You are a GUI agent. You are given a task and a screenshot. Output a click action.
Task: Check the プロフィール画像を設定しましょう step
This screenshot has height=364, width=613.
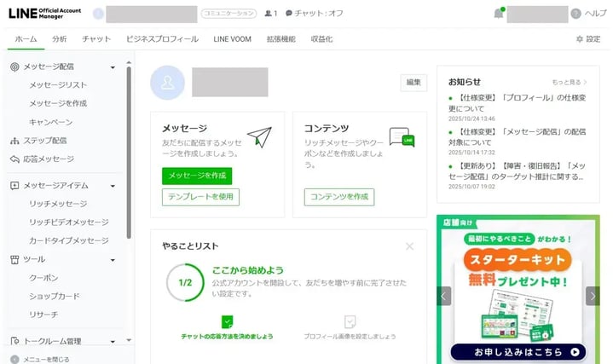(x=350, y=322)
